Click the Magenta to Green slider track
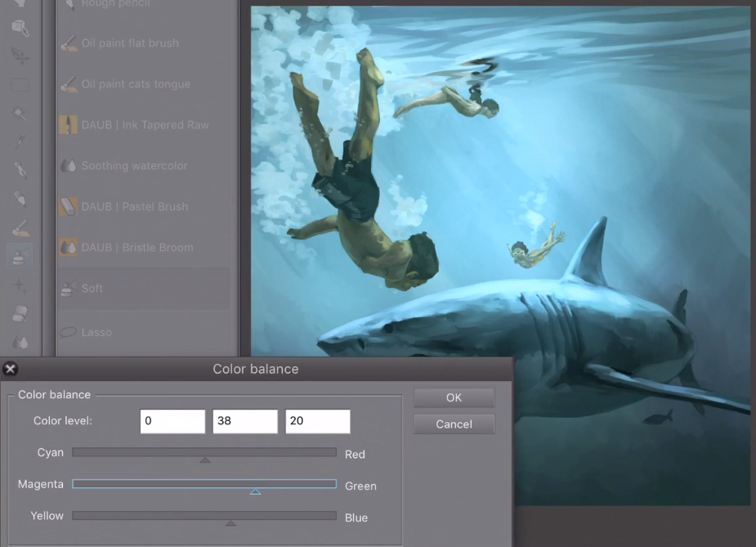The height and width of the screenshot is (547, 756). coord(204,484)
